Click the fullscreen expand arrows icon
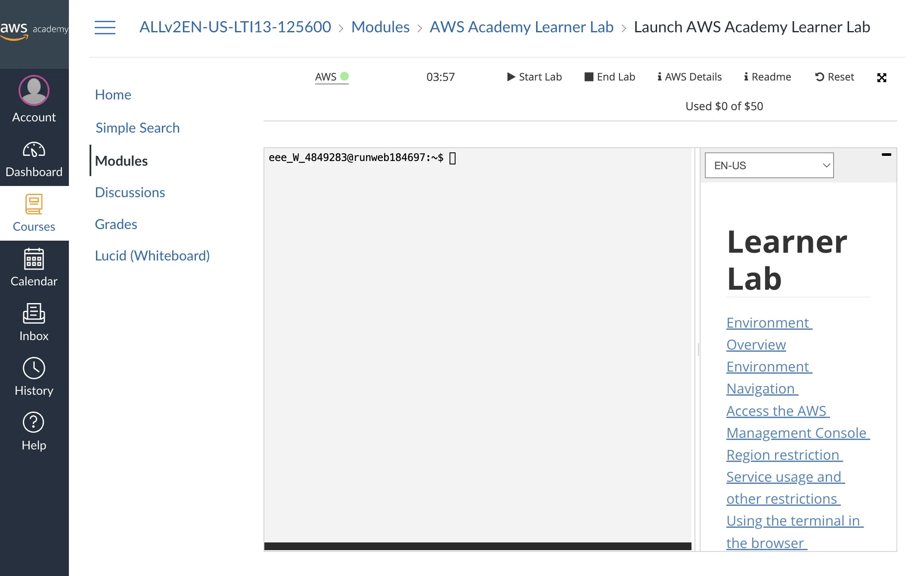The width and height of the screenshot is (924, 576). tap(881, 77)
